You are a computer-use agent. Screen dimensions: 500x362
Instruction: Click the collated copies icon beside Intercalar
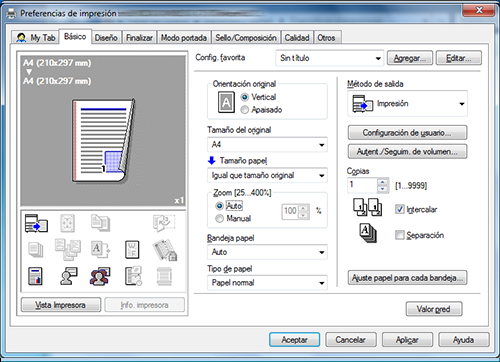coord(368,207)
